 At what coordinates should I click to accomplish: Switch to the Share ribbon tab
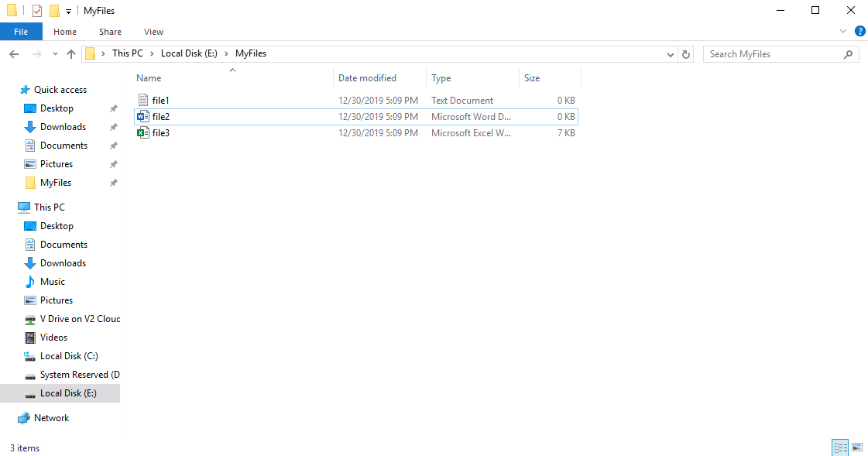pyautogui.click(x=110, y=32)
